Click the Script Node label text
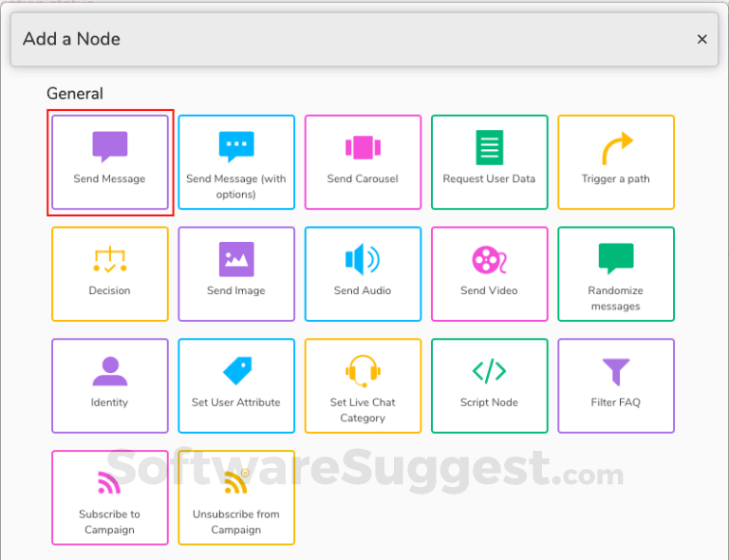The width and height of the screenshot is (729, 560). [x=489, y=402]
